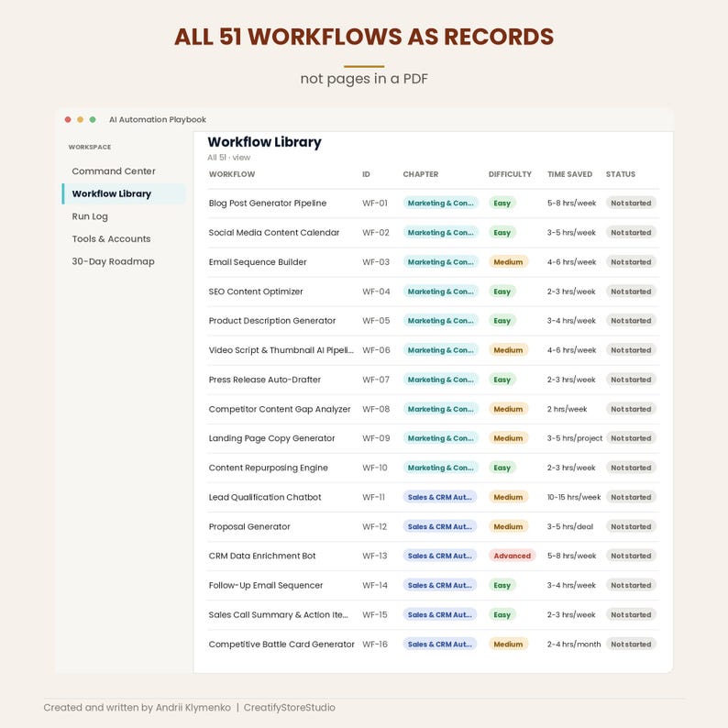Open Follow-Up Email Sequencer record

coord(266,586)
